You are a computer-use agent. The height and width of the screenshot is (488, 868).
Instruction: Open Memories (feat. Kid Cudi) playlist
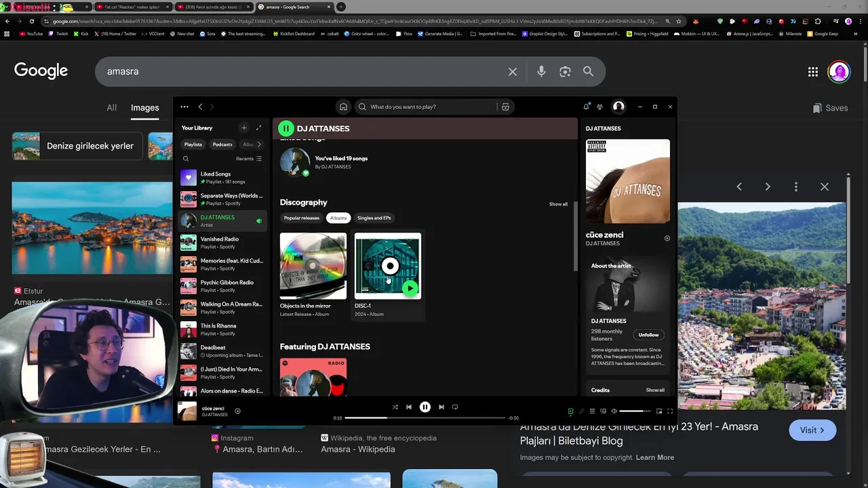tap(221, 264)
